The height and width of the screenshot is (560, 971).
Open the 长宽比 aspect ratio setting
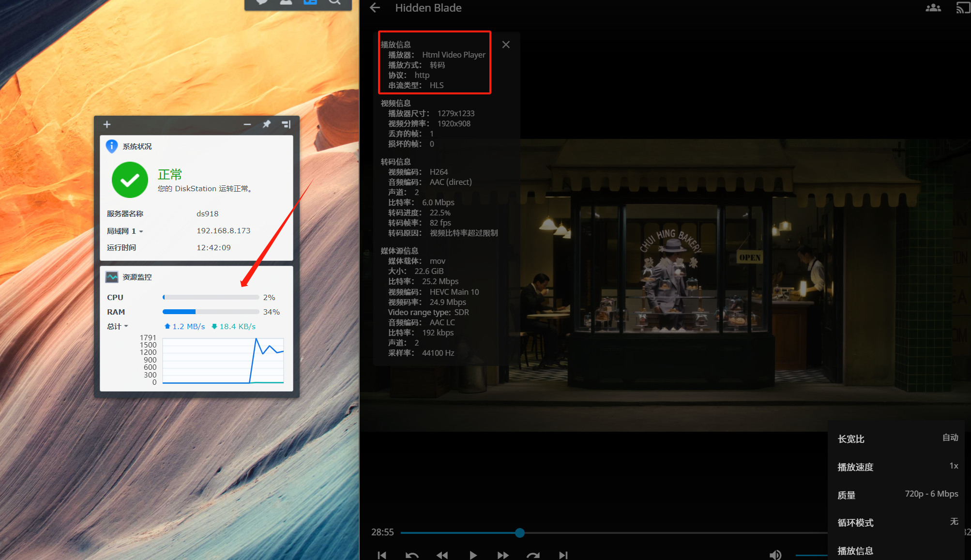point(897,439)
